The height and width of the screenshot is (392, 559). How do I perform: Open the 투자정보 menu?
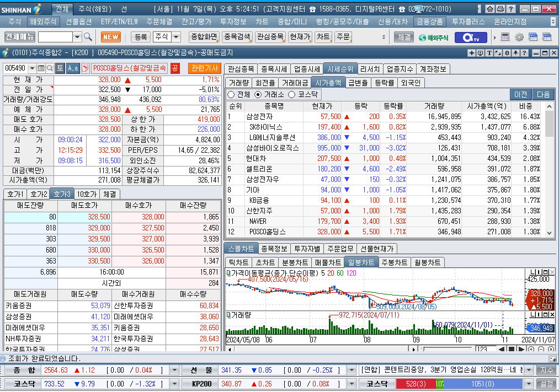pos(233,22)
